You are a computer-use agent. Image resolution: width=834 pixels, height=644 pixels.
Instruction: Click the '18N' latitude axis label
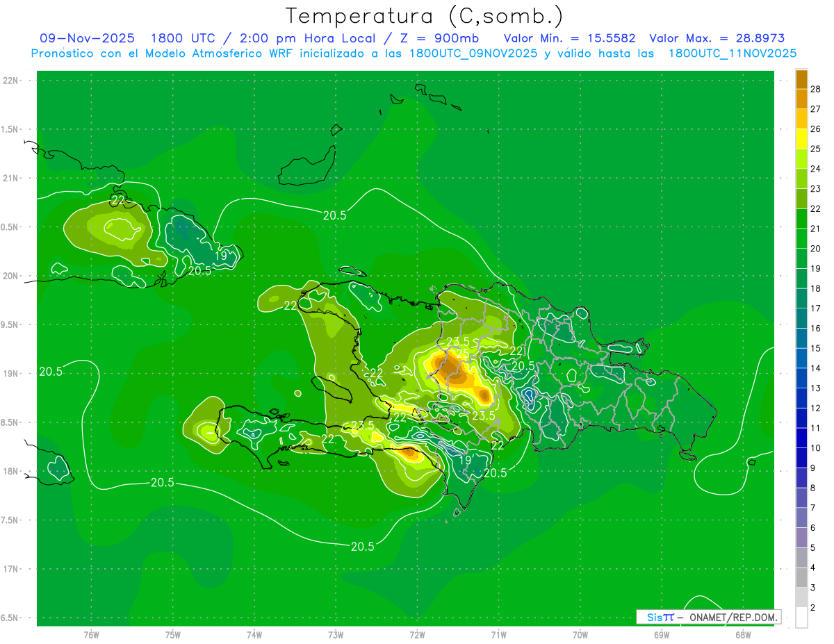tap(10, 471)
